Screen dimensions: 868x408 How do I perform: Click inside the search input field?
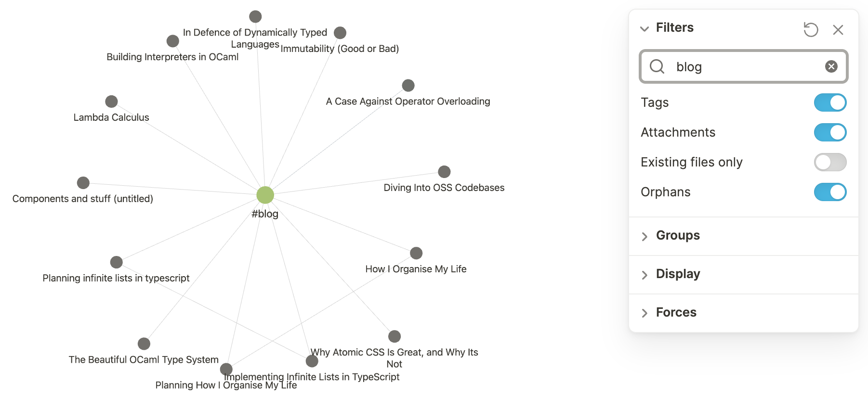[x=742, y=67]
